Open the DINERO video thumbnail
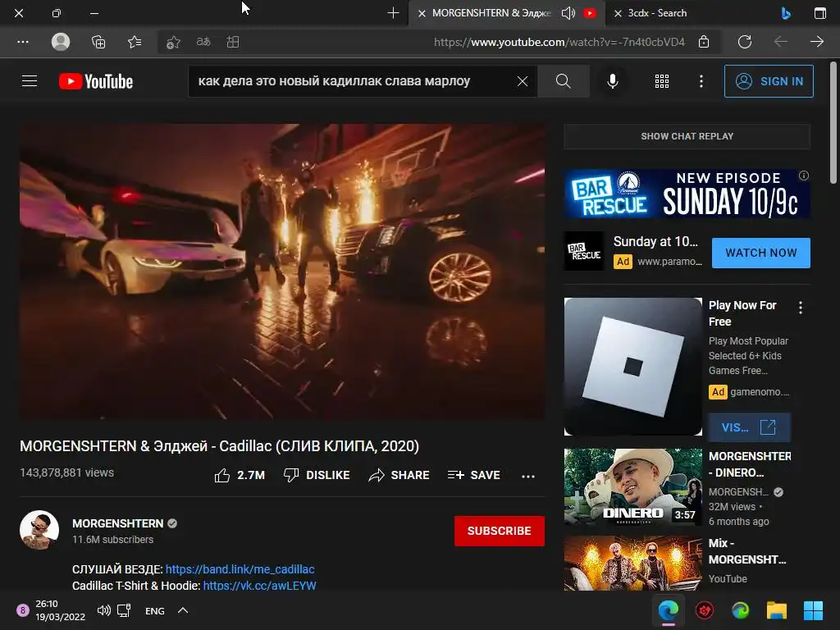Screen dimensions: 840x630 pos(632,487)
